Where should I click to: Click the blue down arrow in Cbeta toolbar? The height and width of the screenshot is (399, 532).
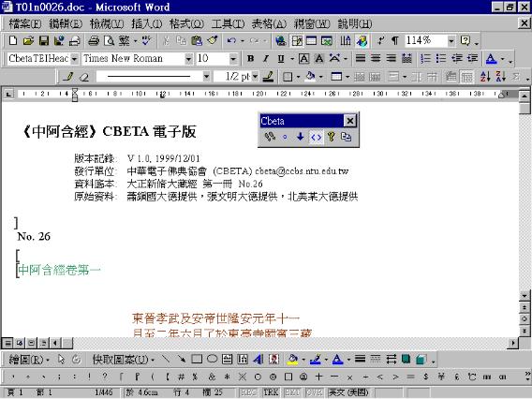pos(301,137)
